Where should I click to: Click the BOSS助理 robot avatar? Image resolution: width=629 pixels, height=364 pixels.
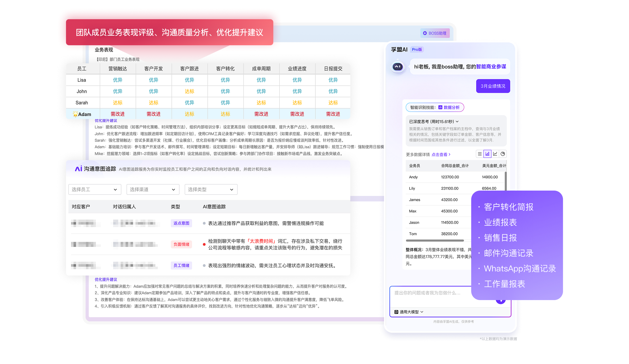click(397, 67)
